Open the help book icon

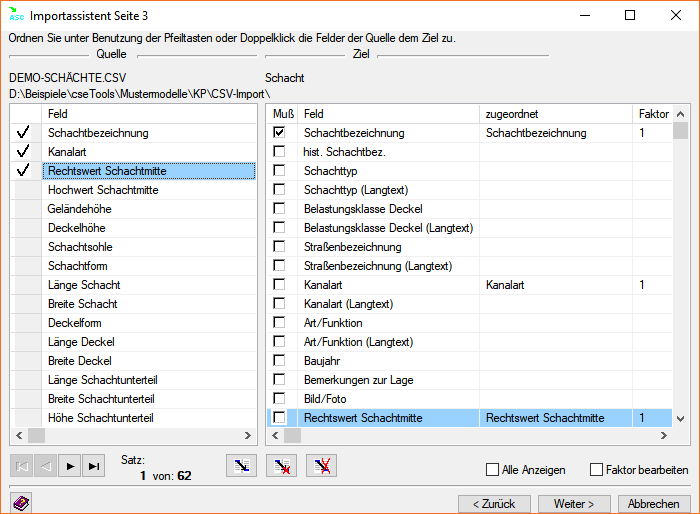pyautogui.click(x=21, y=503)
